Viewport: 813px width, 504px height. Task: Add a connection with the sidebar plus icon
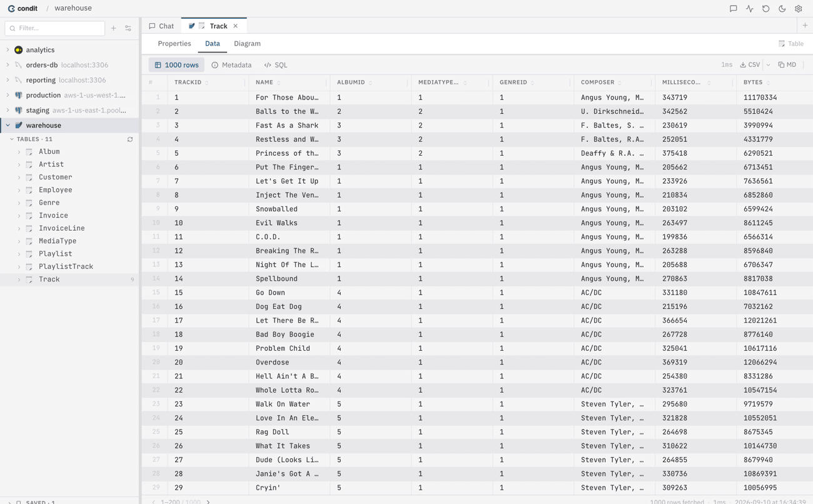[114, 28]
